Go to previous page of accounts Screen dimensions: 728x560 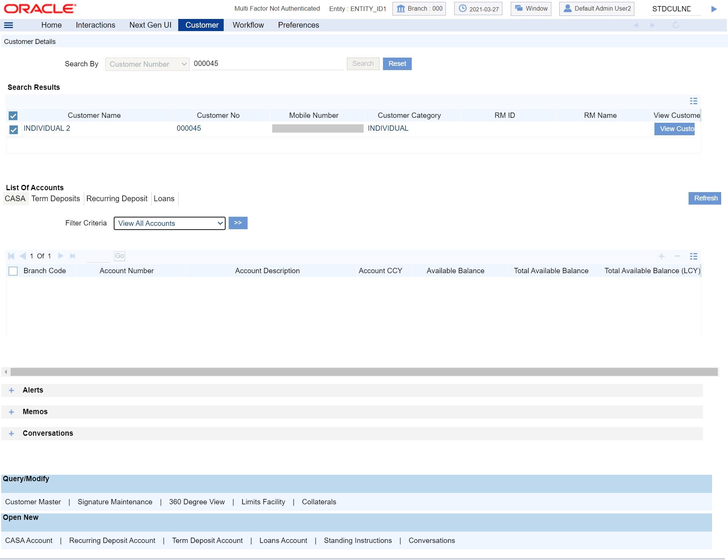point(23,256)
